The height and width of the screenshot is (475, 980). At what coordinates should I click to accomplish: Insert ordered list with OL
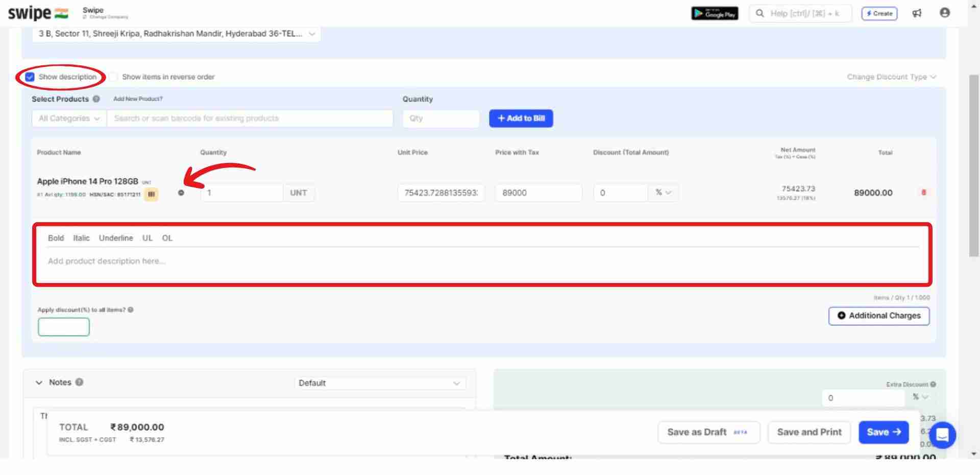(x=167, y=238)
